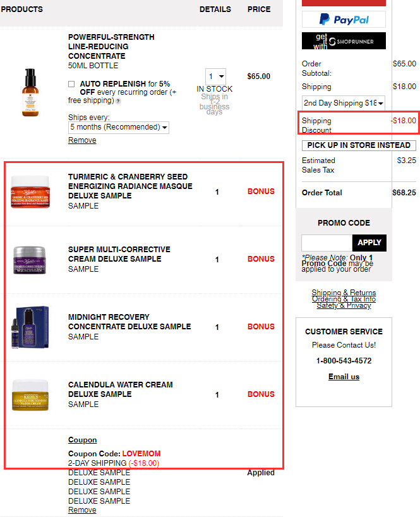Click the Turmeric & Cranberry masque thumbnail
Screen dimensions: 420x517
click(30, 192)
